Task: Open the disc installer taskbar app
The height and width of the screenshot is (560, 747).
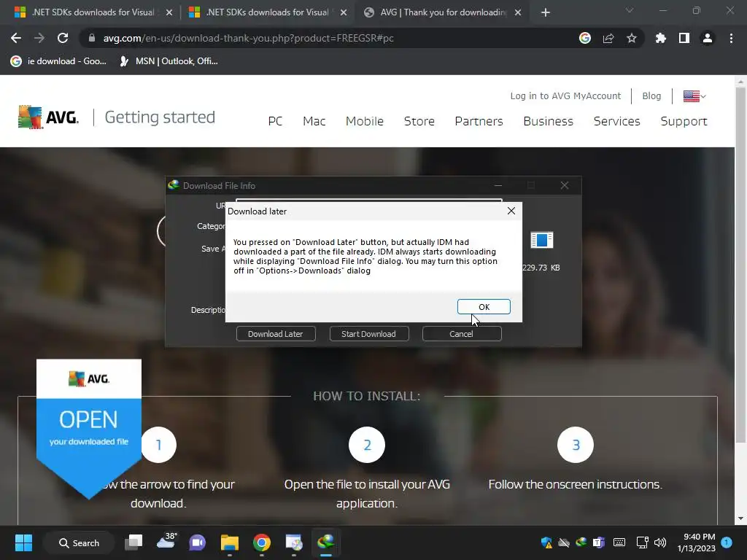Action: click(294, 542)
